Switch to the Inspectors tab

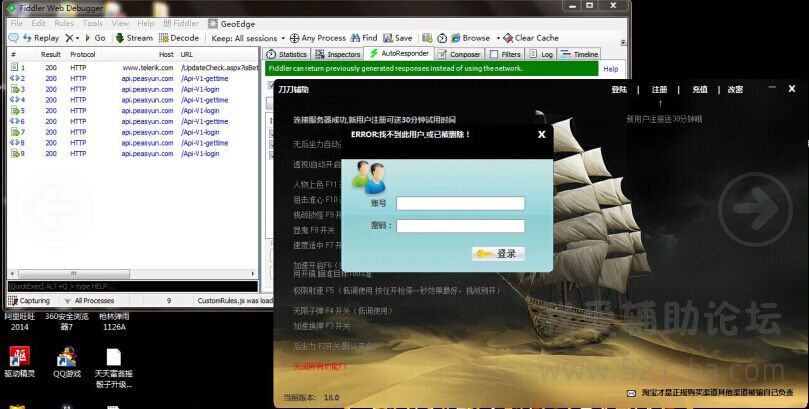click(337, 54)
